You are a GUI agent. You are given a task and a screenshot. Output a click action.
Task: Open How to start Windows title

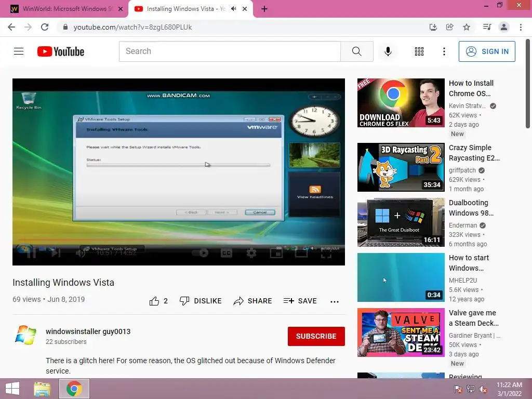point(469,262)
